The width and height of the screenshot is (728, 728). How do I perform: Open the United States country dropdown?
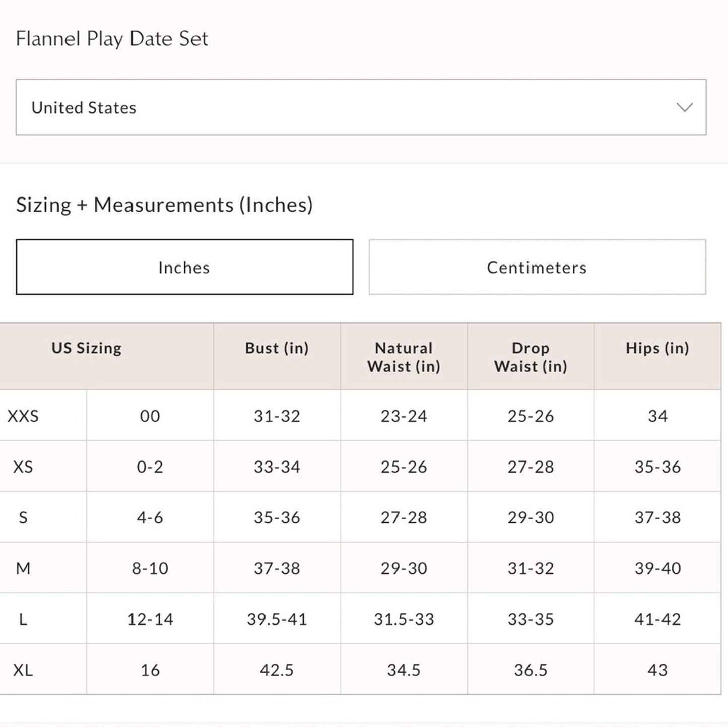click(360, 107)
